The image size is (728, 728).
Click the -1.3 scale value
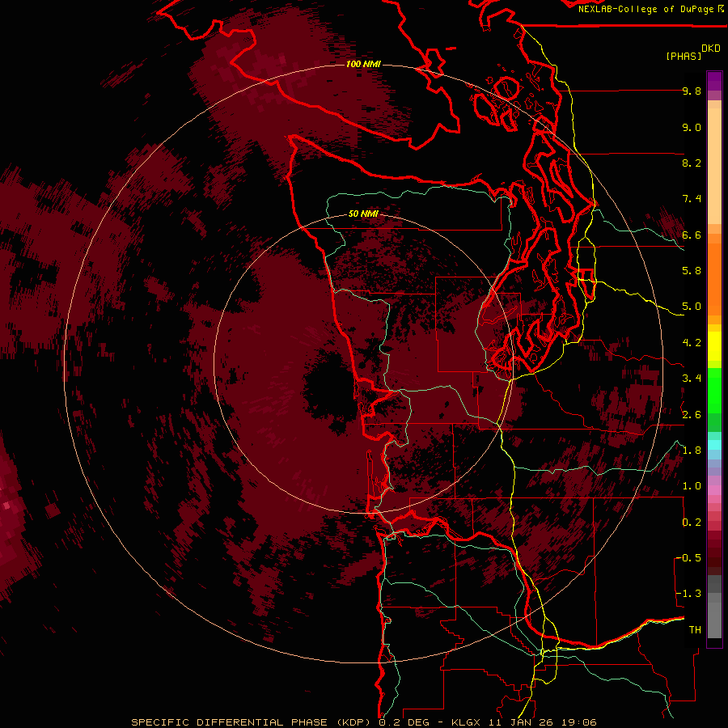coord(688,594)
